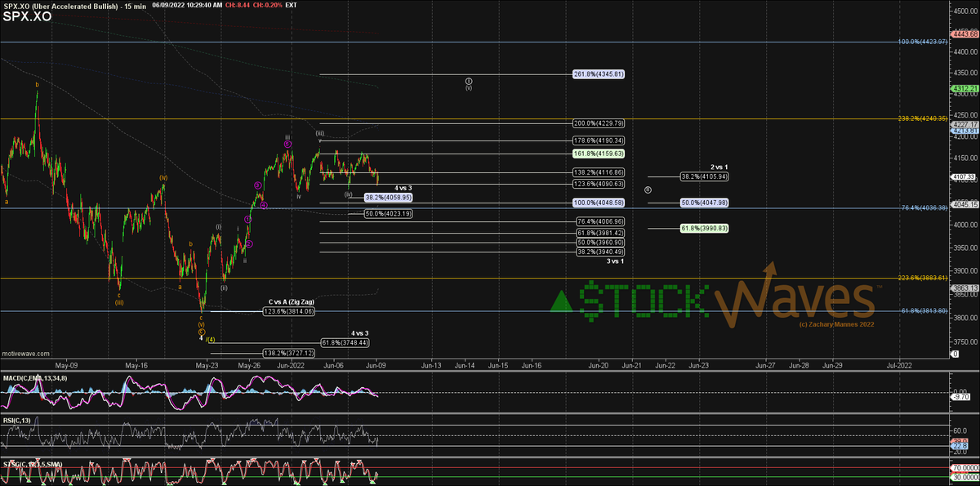Select the 138.2%(3727.12) Fibonacci label
Viewport: 980px width, 486px height.
pos(288,352)
